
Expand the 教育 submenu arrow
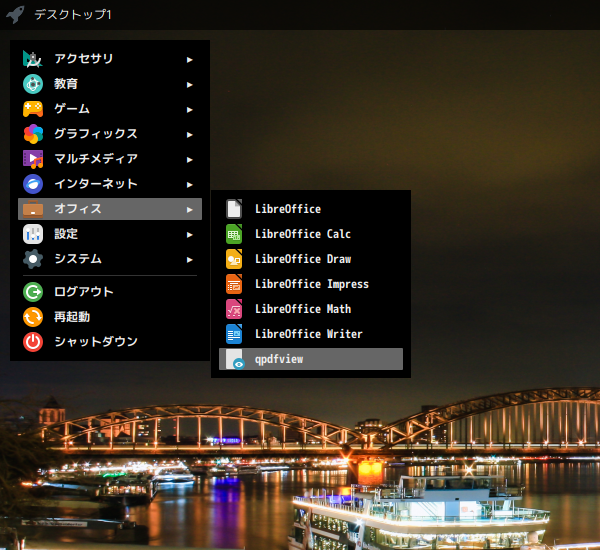coord(189,85)
